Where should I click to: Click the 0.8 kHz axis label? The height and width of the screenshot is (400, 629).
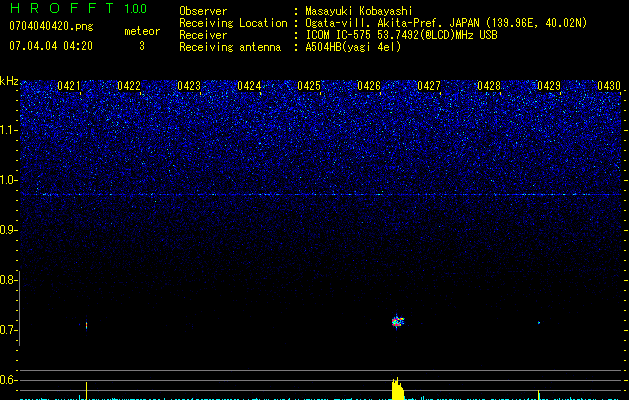[9, 280]
